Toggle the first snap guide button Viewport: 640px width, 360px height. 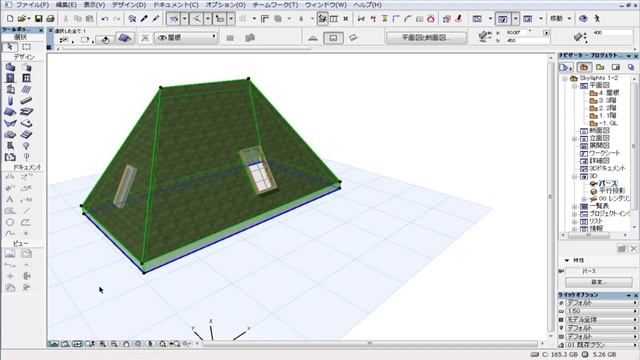pyautogui.click(x=173, y=19)
